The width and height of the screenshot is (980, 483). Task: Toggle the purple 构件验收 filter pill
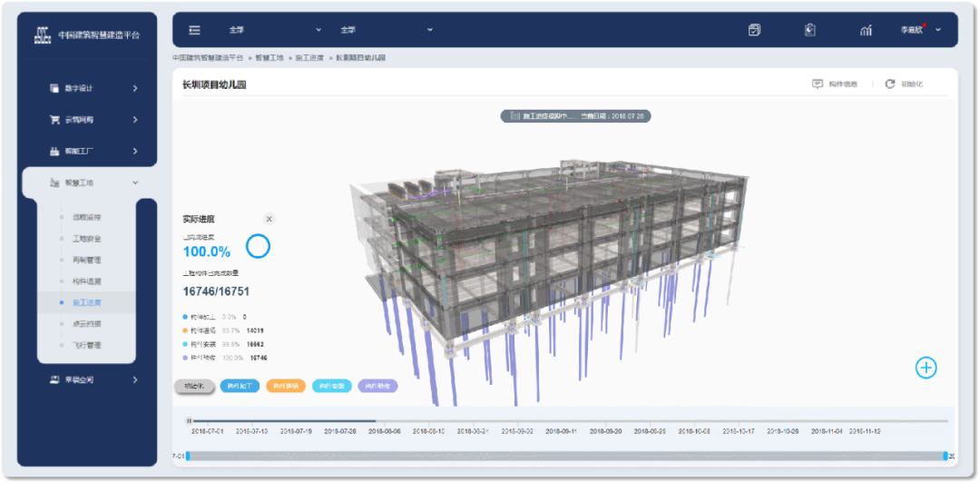377,386
